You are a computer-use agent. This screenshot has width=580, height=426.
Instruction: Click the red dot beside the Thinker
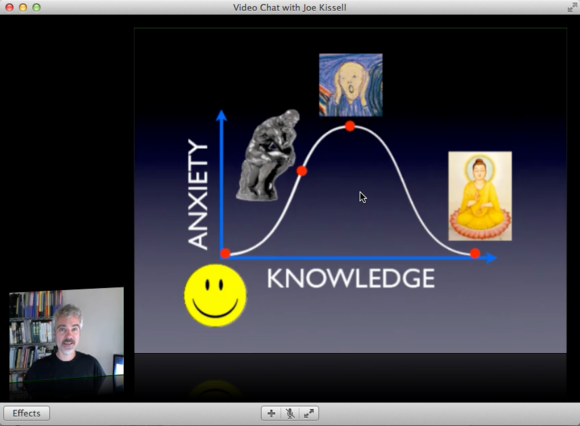point(302,171)
